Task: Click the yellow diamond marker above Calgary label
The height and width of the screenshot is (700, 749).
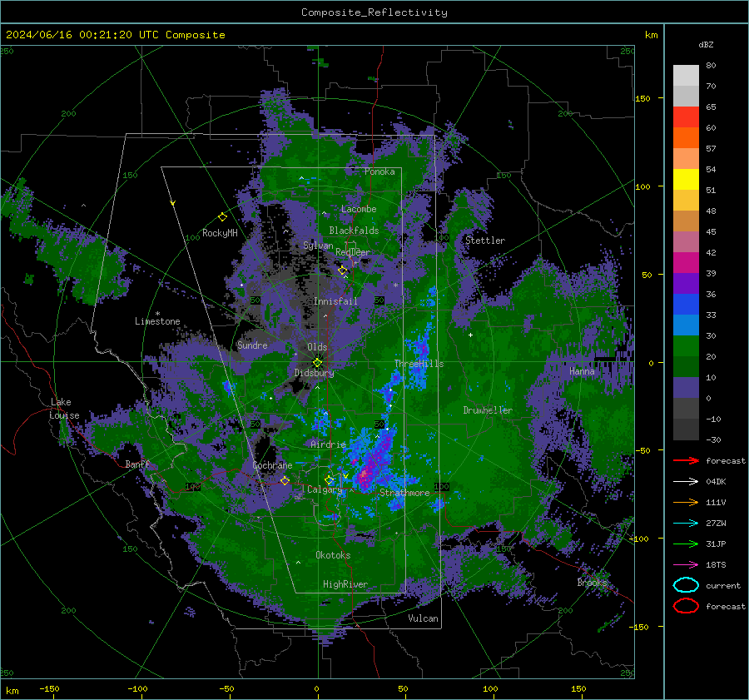Action: pyautogui.click(x=329, y=479)
